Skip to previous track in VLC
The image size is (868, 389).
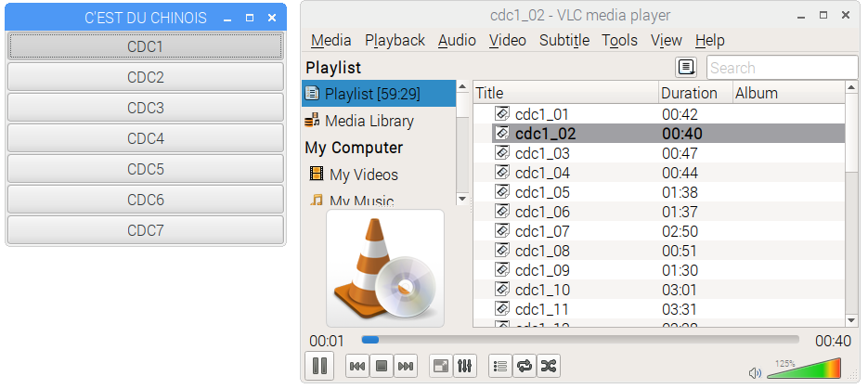click(357, 366)
